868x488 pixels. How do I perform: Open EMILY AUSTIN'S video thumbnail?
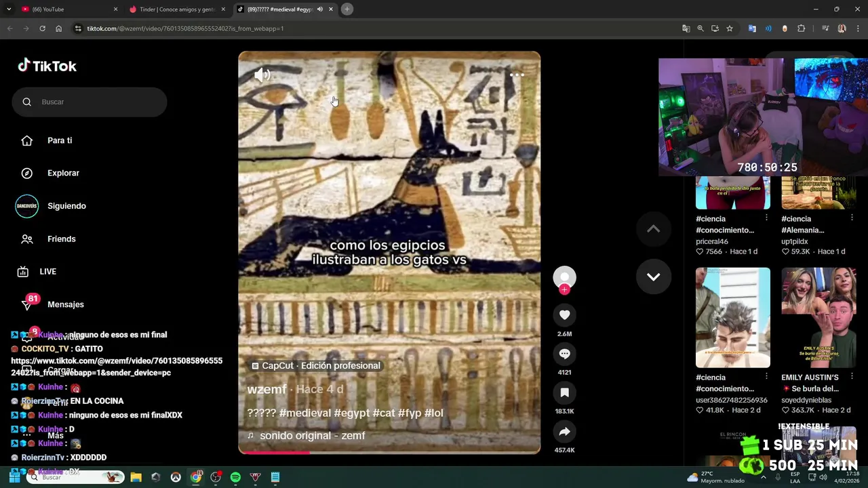(x=818, y=318)
